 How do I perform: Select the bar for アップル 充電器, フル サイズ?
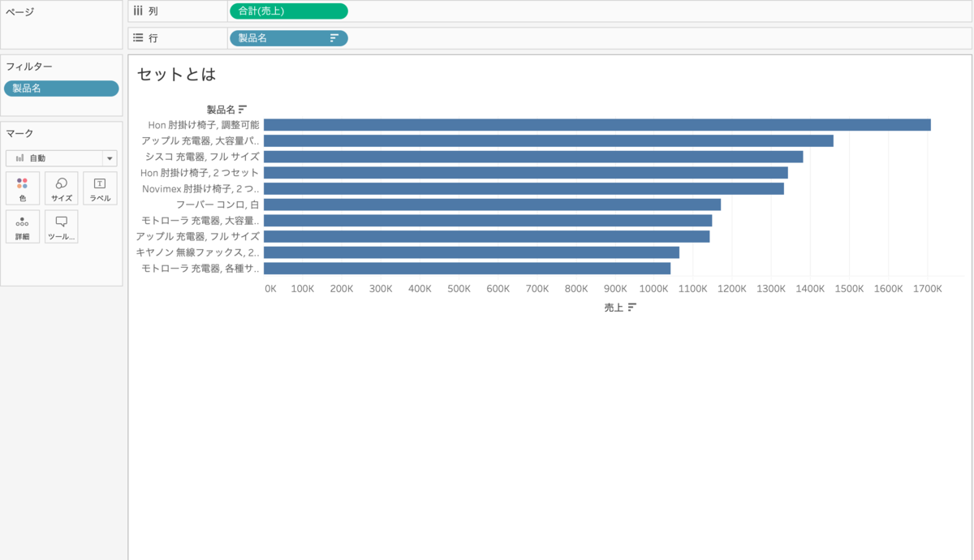click(486, 236)
